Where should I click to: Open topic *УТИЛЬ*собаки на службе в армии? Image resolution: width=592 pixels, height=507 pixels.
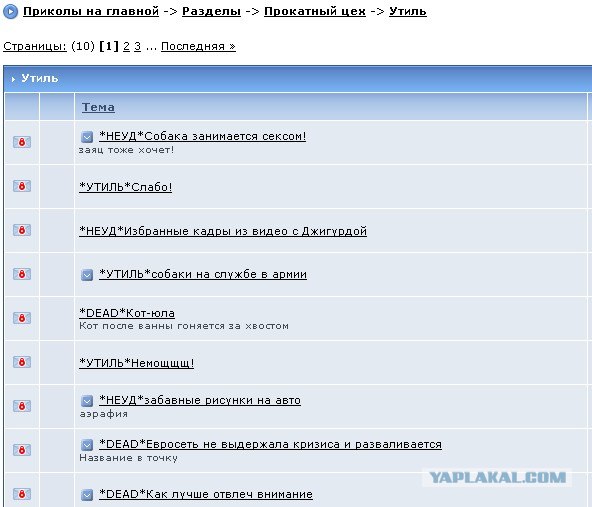point(203,274)
